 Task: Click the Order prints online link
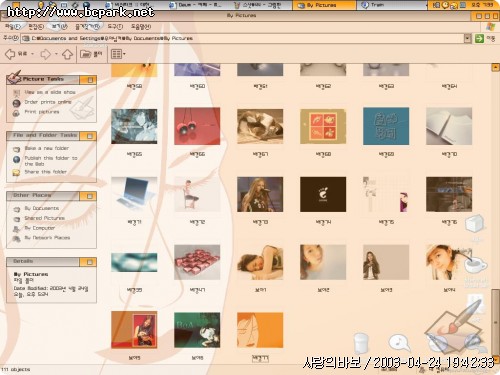pyautogui.click(x=48, y=102)
